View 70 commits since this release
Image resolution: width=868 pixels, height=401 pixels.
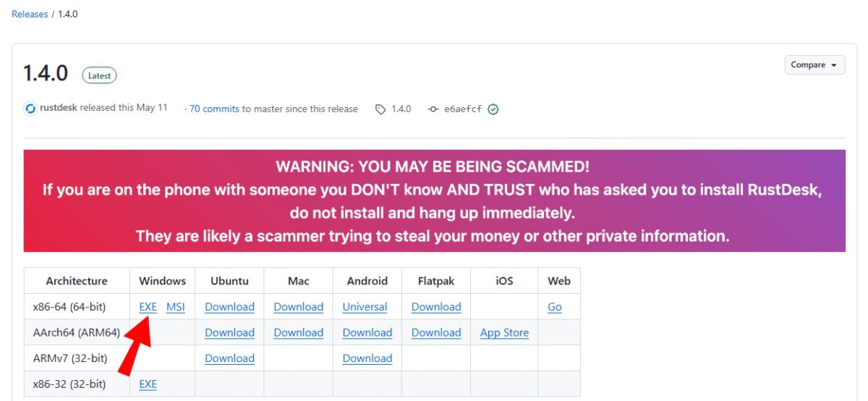point(214,109)
